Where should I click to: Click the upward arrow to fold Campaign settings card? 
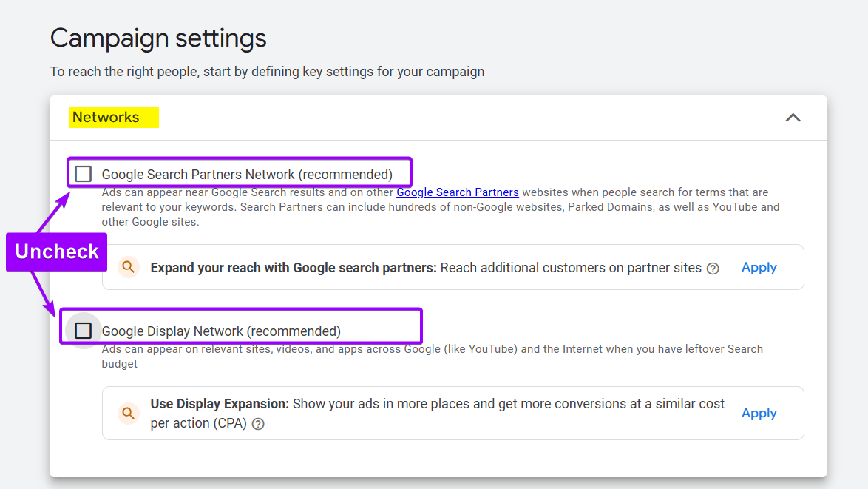(x=793, y=117)
